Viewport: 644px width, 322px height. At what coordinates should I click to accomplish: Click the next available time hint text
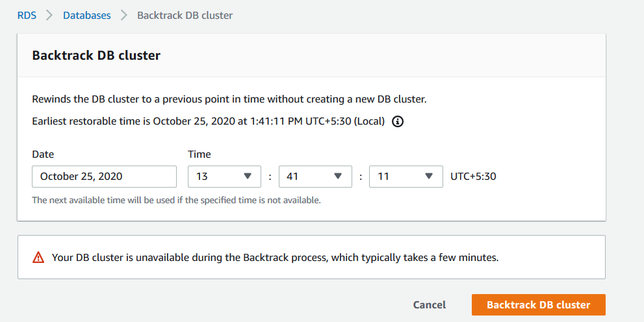pyautogui.click(x=176, y=200)
